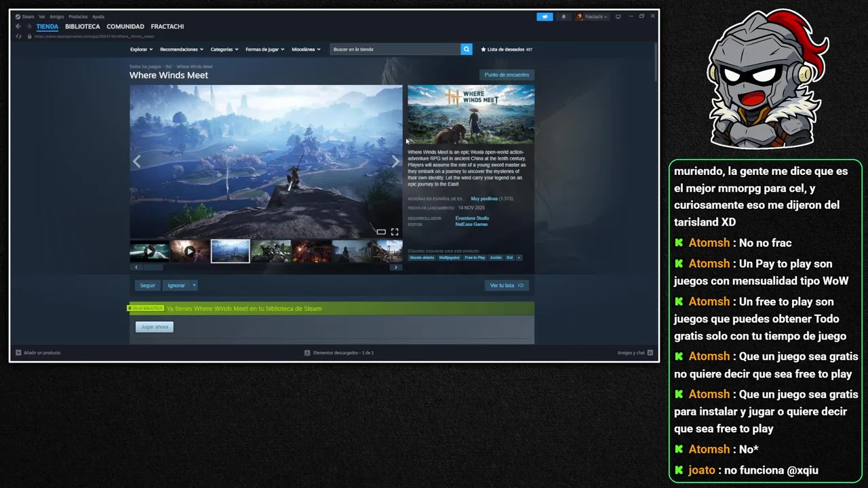The width and height of the screenshot is (868, 488).
Task: Click the Punto de encuentro button
Action: [507, 75]
